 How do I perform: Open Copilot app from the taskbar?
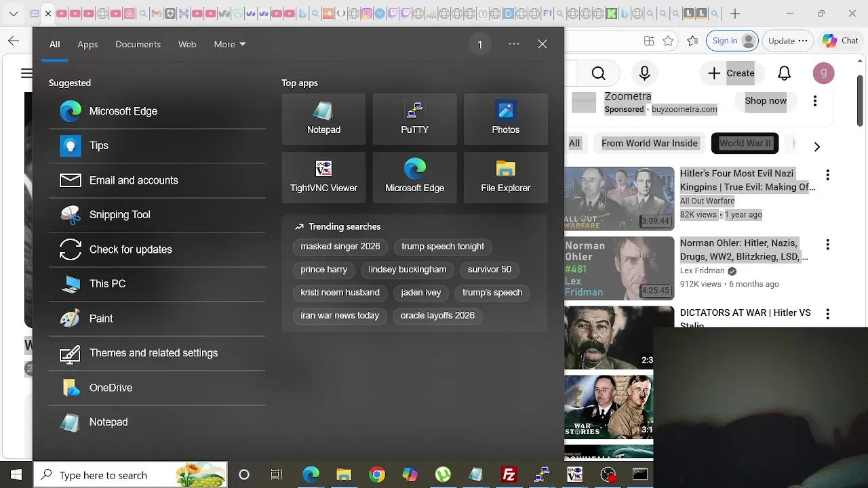coord(410,475)
